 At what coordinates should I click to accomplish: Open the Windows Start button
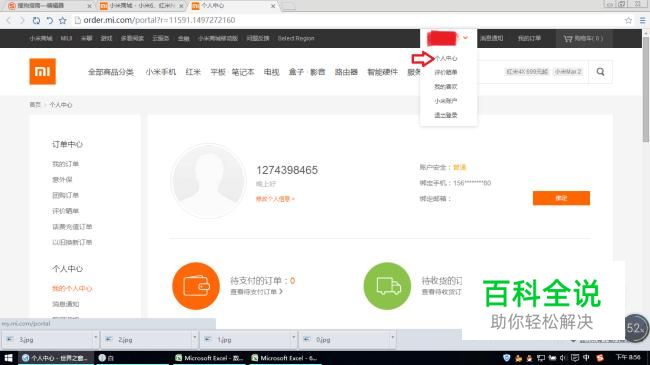click(x=8, y=358)
